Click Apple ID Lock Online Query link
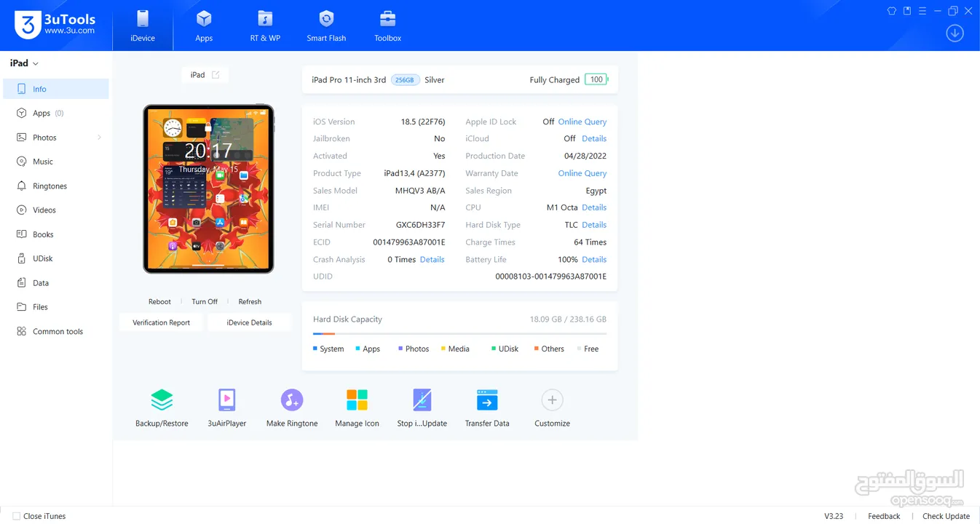Screen dimensions: 980x524 (x=582, y=122)
